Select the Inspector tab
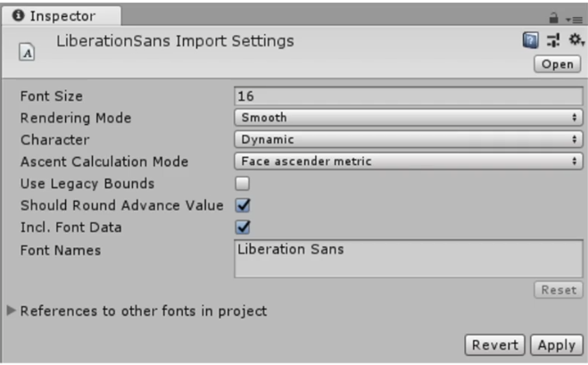The image size is (588, 365). click(x=54, y=16)
